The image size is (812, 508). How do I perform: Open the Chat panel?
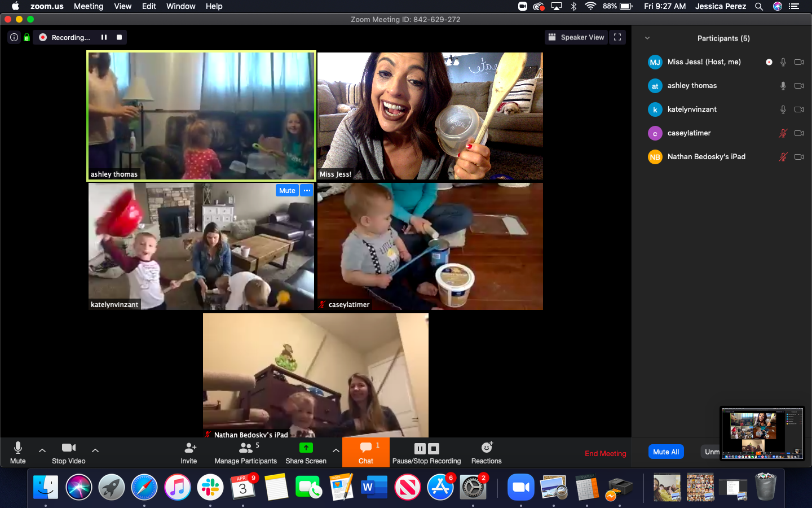[x=366, y=453]
